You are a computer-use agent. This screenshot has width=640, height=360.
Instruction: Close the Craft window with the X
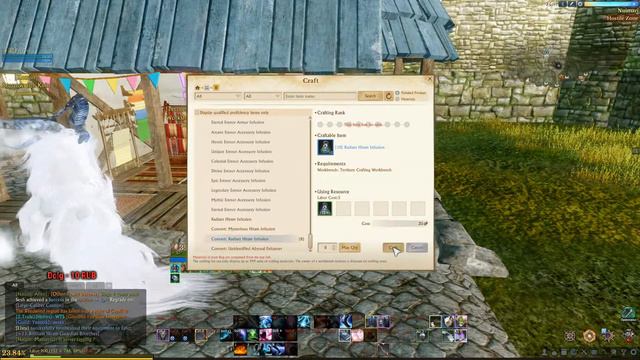(x=429, y=79)
